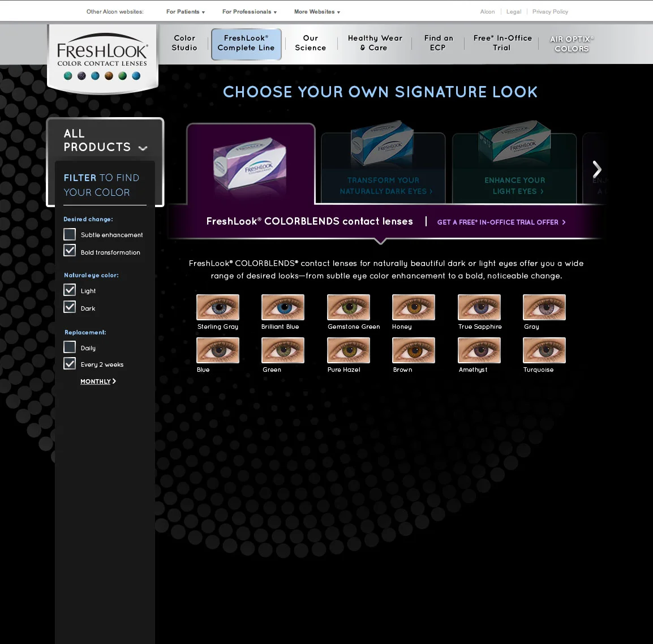Follow the MONTHLY link
Screen dimensions: 653x644
pyautogui.click(x=98, y=381)
